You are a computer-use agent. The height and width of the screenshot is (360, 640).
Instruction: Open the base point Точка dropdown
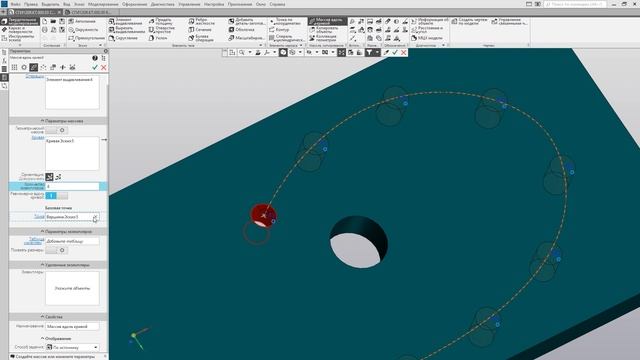tap(72, 217)
